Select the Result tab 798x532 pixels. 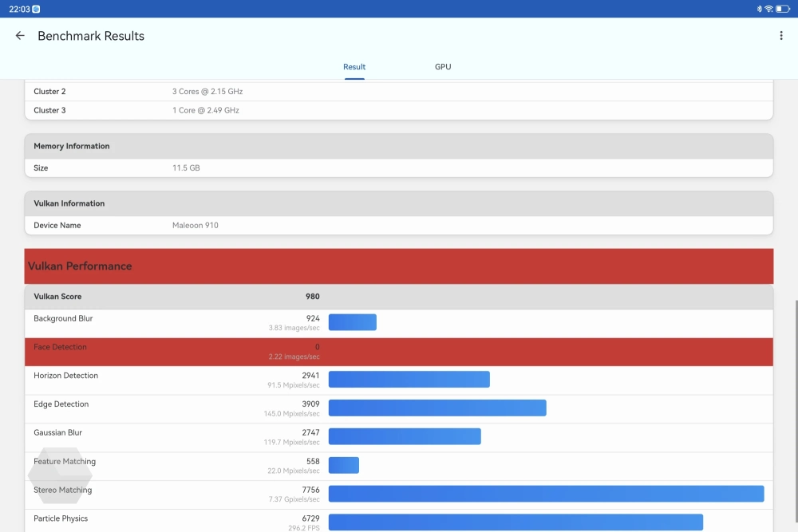pyautogui.click(x=354, y=67)
